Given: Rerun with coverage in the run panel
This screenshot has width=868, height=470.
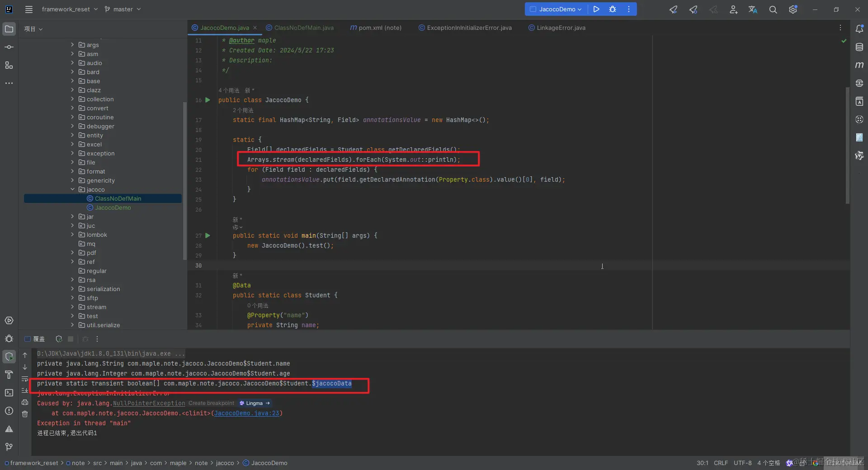Looking at the screenshot, I should pyautogui.click(x=59, y=339).
